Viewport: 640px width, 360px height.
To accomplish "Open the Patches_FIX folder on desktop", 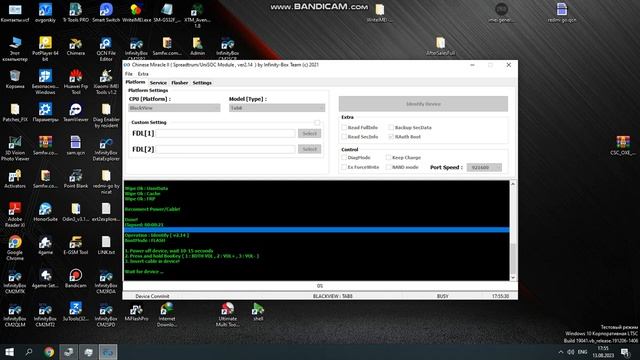I will point(15,112).
